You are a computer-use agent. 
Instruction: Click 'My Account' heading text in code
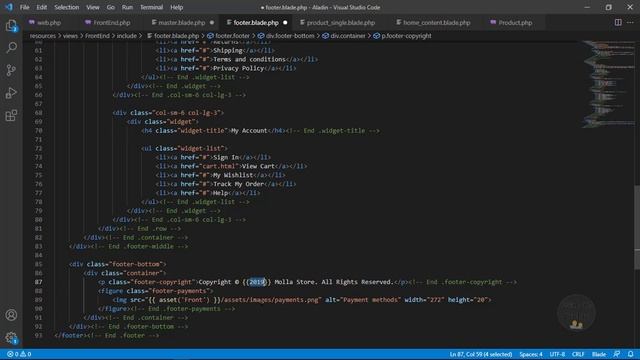point(249,131)
